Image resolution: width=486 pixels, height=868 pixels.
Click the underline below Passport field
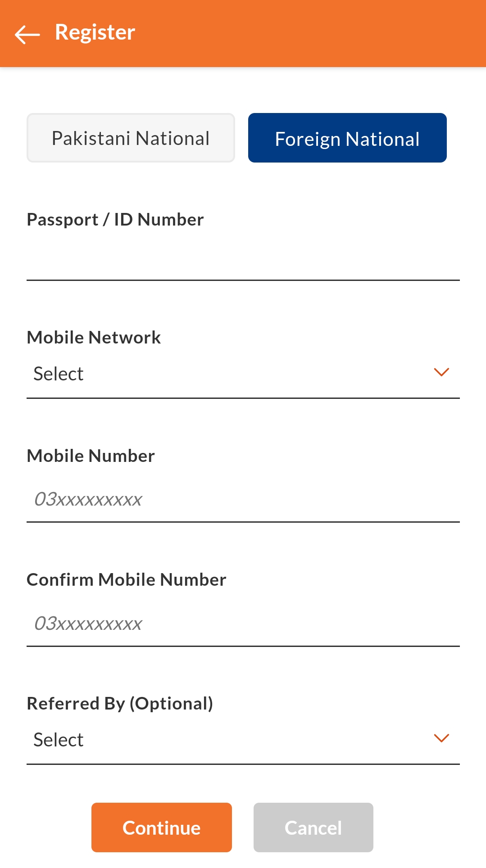[x=243, y=280]
